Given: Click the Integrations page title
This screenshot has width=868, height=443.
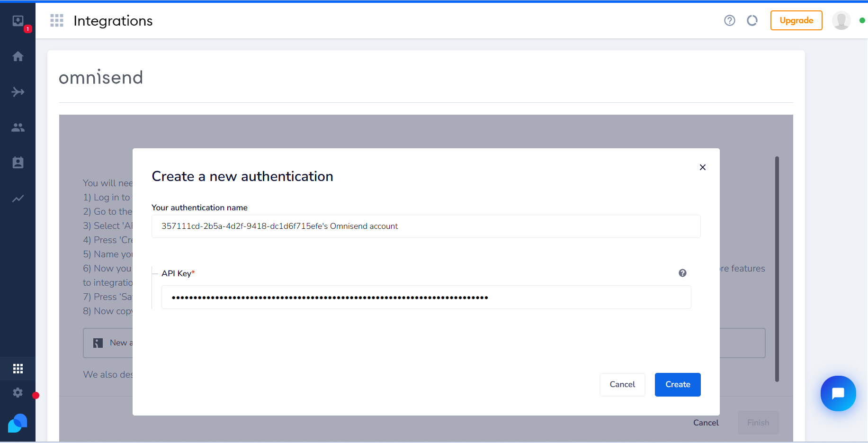Looking at the screenshot, I should coord(113,21).
